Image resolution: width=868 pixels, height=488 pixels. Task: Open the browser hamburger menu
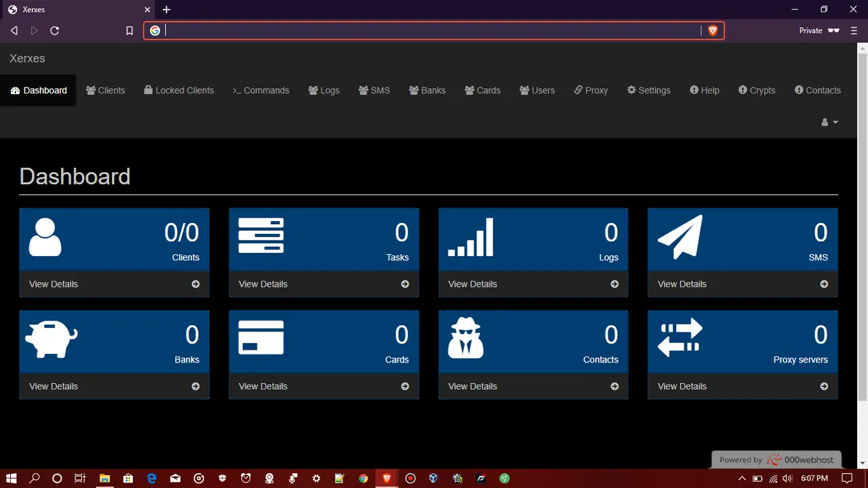point(854,30)
